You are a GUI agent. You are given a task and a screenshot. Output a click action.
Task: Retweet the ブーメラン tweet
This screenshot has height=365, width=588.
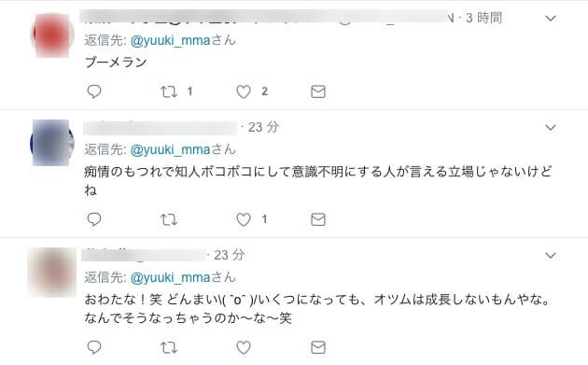click(169, 91)
